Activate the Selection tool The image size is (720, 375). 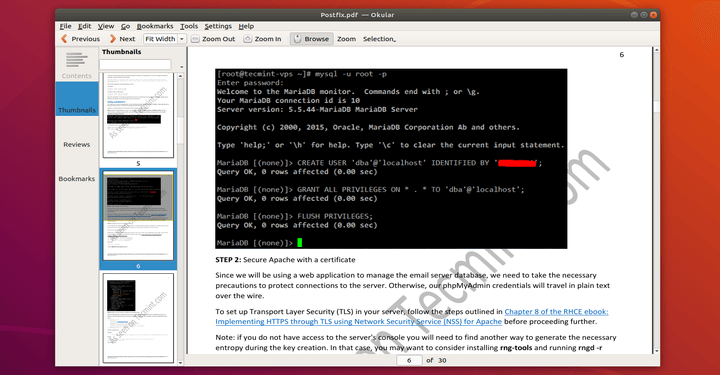pyautogui.click(x=379, y=39)
